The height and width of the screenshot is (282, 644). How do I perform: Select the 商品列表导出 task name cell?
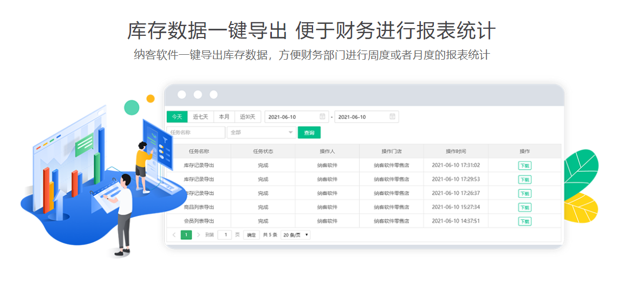(199, 207)
